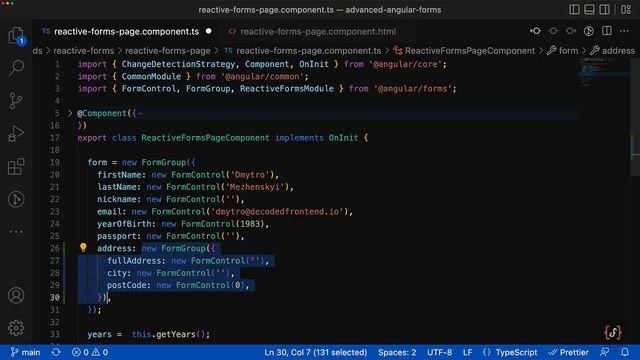The height and width of the screenshot is (360, 640).
Task: Click the email string on line 23
Action: click(x=277, y=211)
